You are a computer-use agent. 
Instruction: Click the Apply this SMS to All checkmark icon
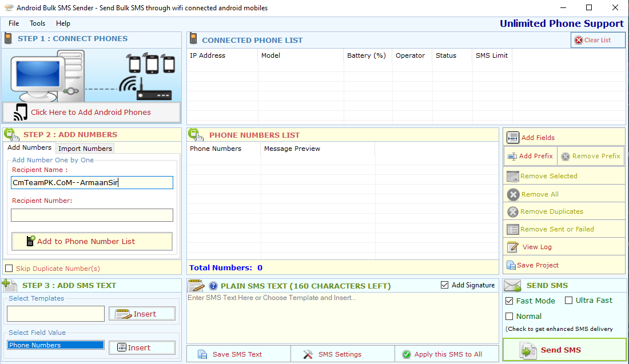click(407, 354)
